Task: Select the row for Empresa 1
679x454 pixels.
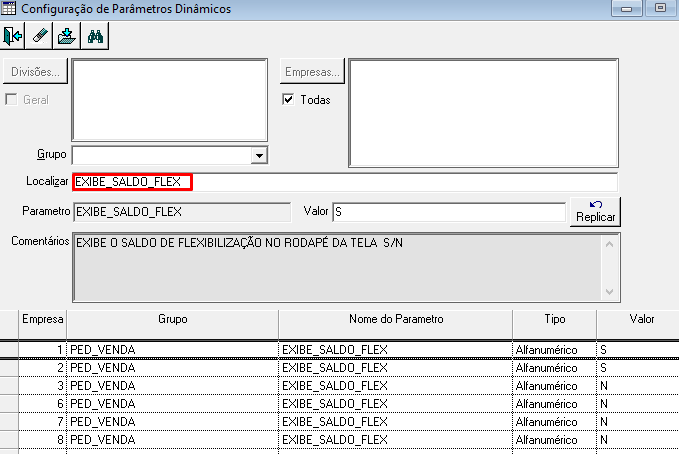Action: click(340, 350)
